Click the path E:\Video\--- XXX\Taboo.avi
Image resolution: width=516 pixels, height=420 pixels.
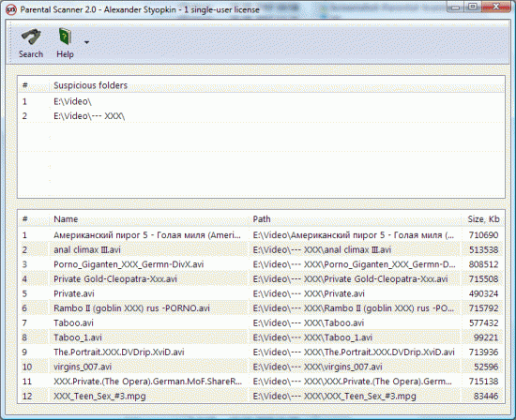pos(309,322)
